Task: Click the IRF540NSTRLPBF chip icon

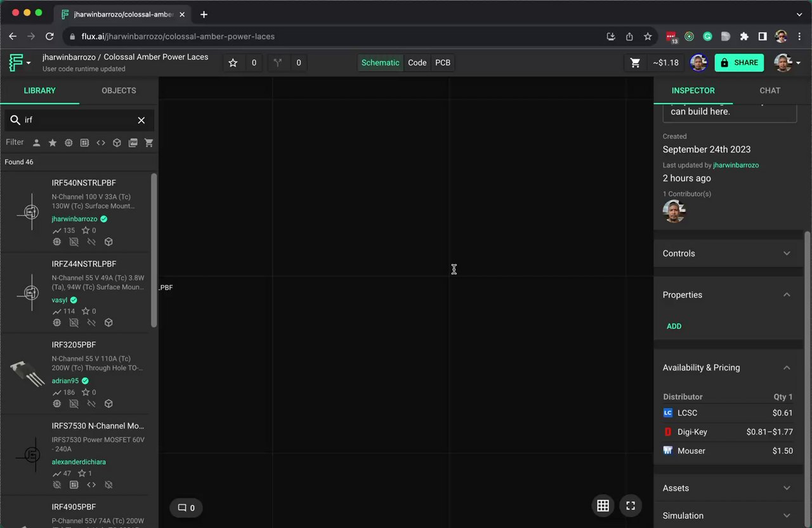Action: (x=57, y=242)
